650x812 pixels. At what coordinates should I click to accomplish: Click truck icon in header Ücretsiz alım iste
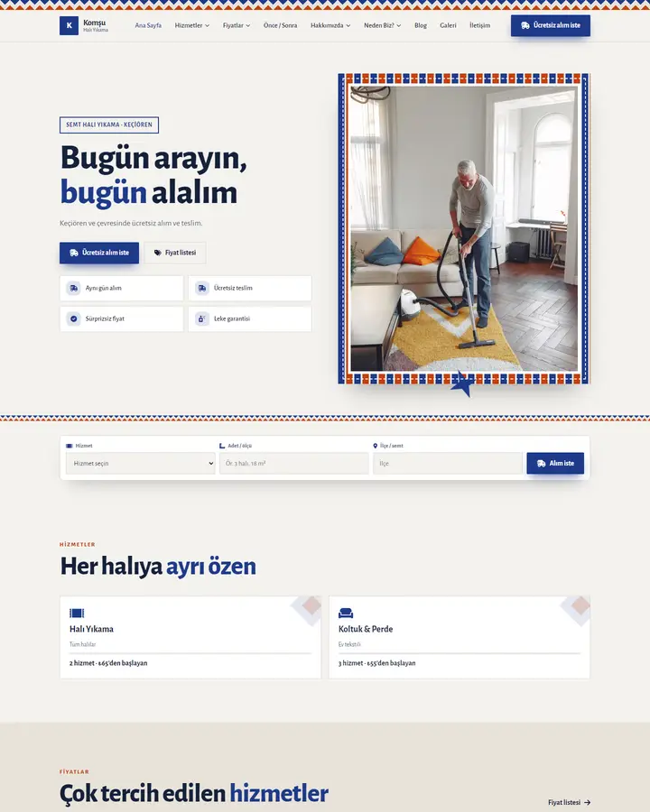click(525, 25)
